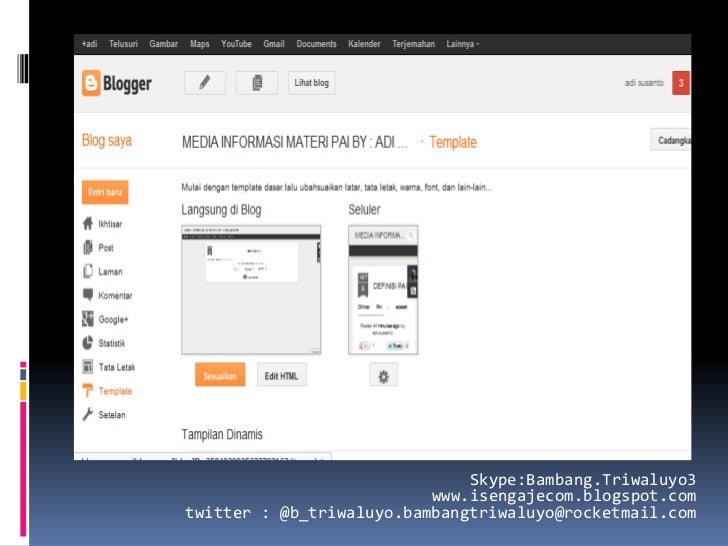Click the Google+ sidebar icon

[x=88, y=319]
